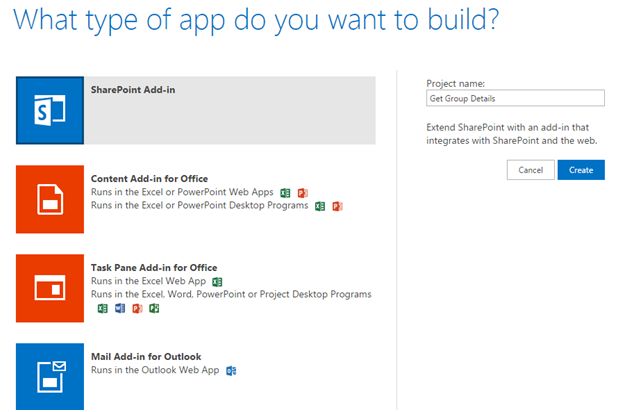Screen dimensions: 627x412
Task: Click Excel icon next to Excel Web App
Action: pyautogui.click(x=216, y=282)
